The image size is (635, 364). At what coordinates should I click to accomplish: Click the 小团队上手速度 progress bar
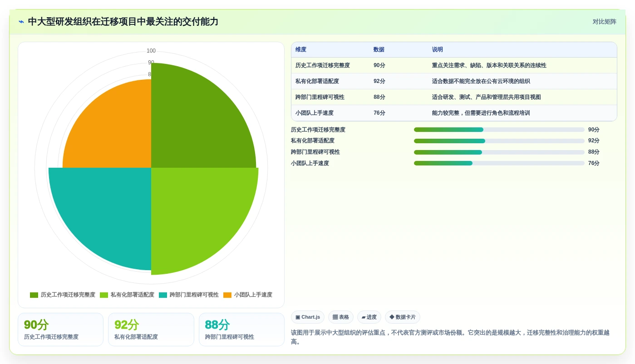click(x=499, y=163)
